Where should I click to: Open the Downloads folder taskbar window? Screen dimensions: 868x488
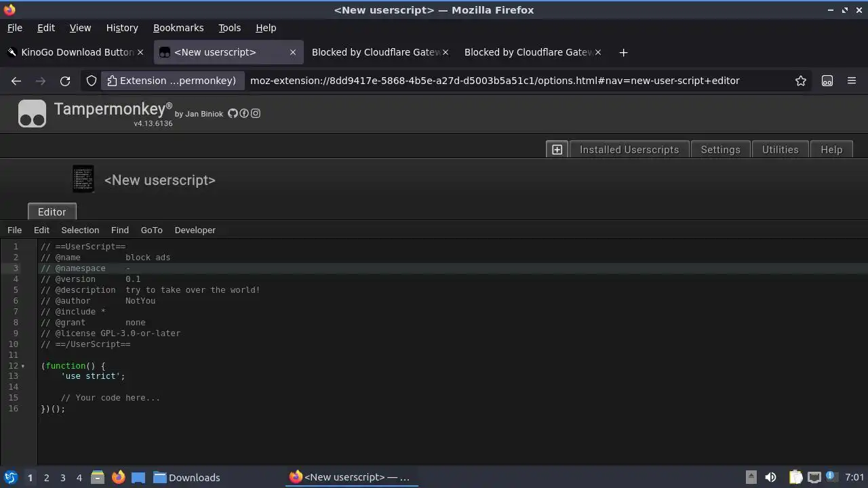pos(186,477)
